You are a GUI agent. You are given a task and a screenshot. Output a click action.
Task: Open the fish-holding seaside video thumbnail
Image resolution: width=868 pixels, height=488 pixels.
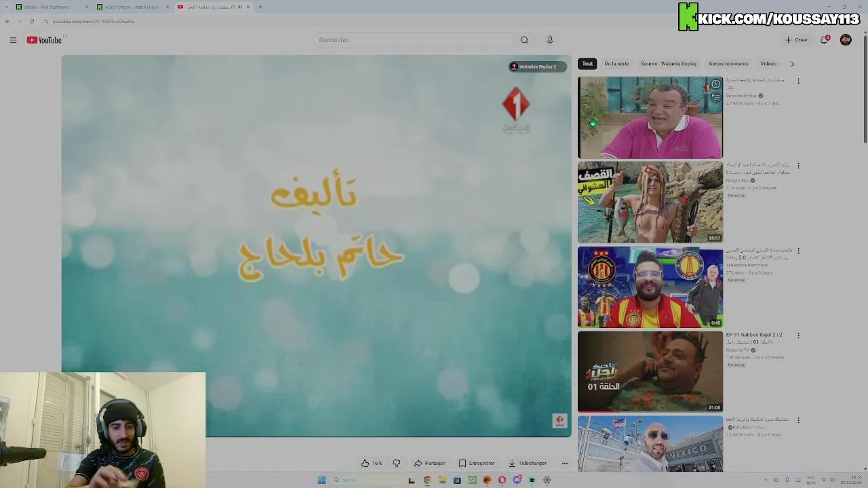(x=650, y=202)
